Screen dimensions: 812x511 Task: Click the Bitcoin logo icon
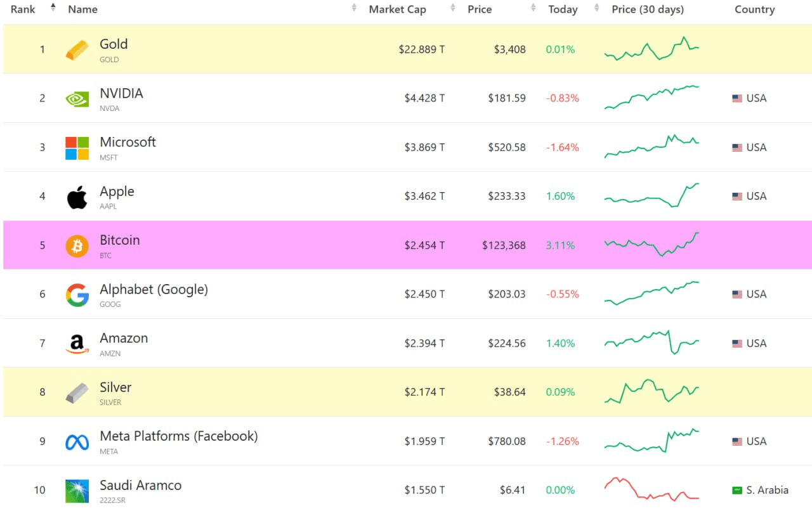[x=77, y=245]
